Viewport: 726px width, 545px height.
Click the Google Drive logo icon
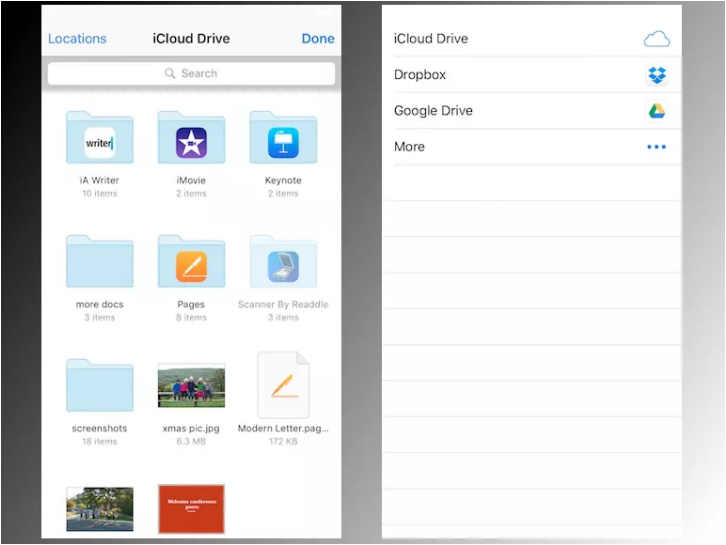click(657, 111)
